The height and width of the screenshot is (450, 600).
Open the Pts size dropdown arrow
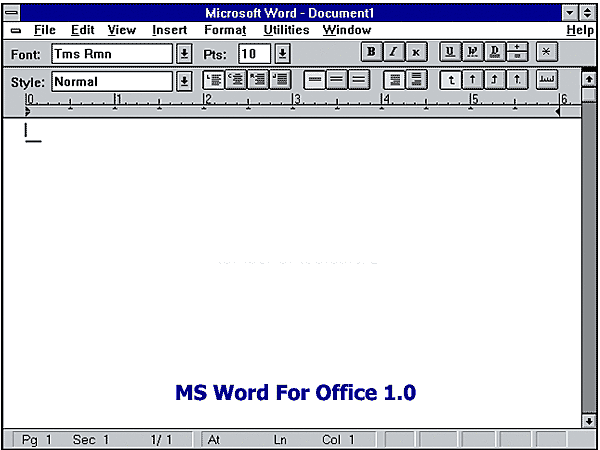282,54
